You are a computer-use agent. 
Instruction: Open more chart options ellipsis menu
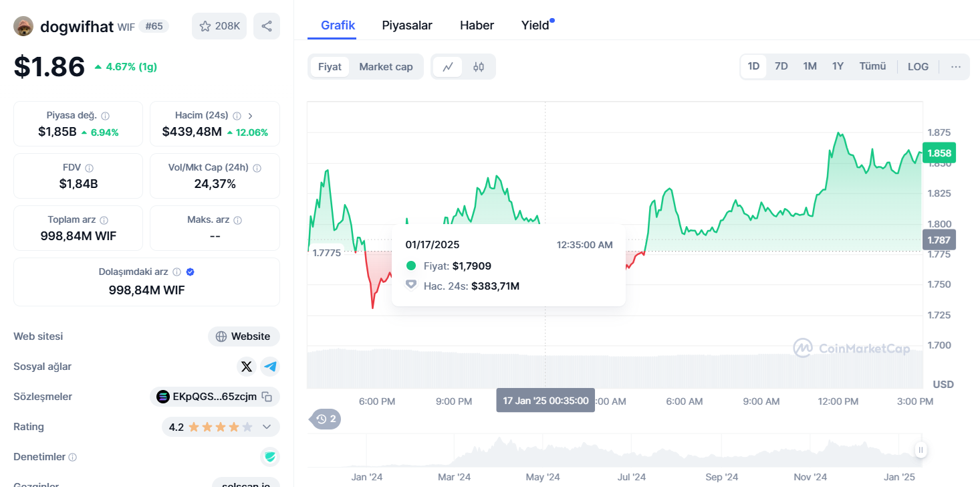click(956, 67)
